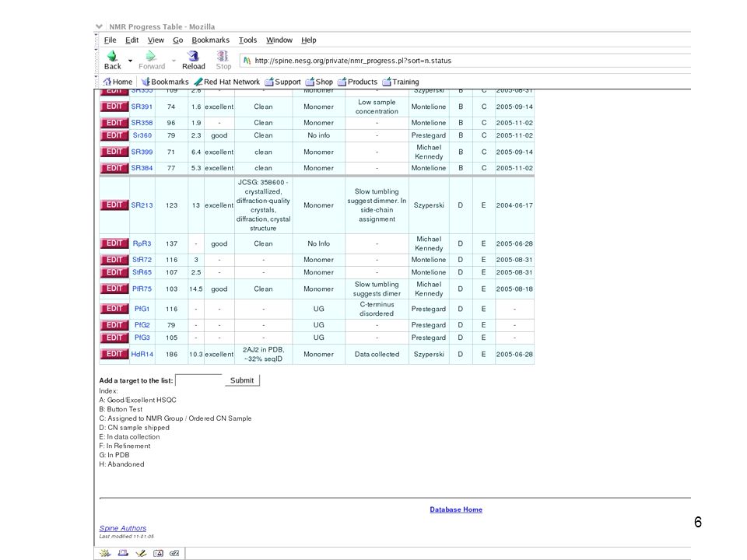This screenshot has width=747, height=560.
Task: Open the Tools menu
Action: point(247,40)
